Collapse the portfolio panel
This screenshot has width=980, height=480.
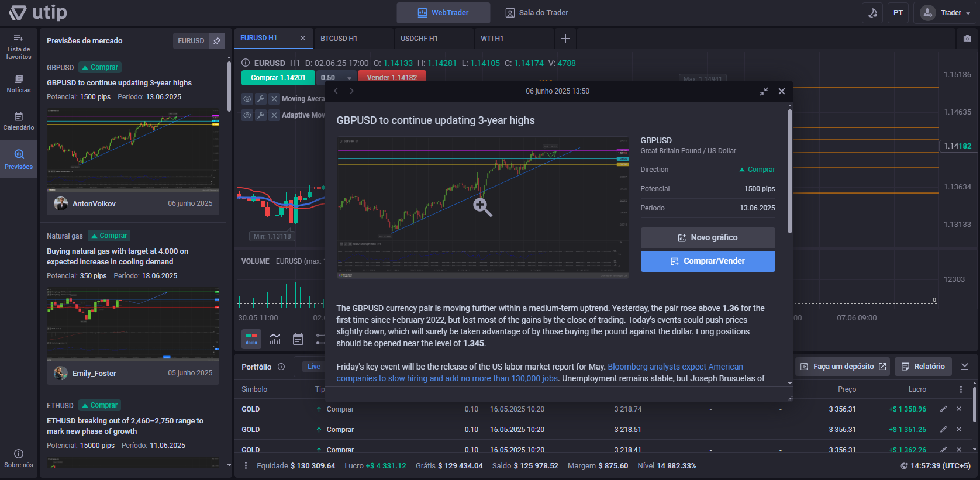coord(965,367)
